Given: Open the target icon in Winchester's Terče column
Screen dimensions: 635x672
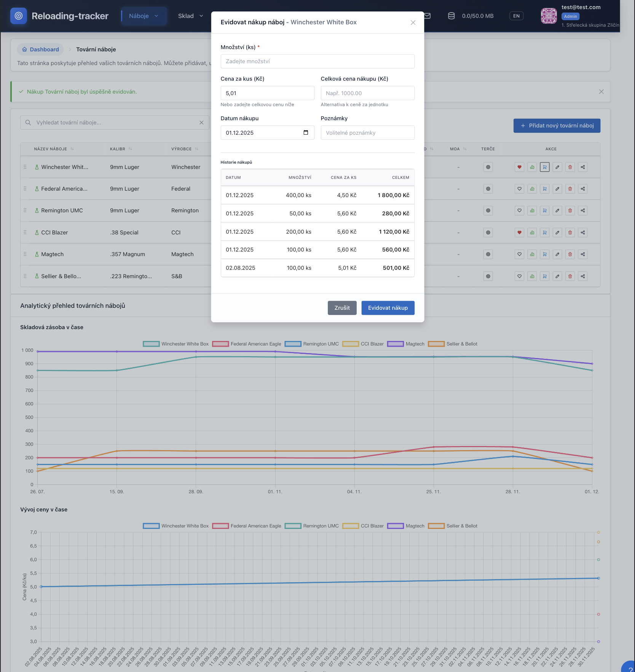Looking at the screenshot, I should pos(488,167).
